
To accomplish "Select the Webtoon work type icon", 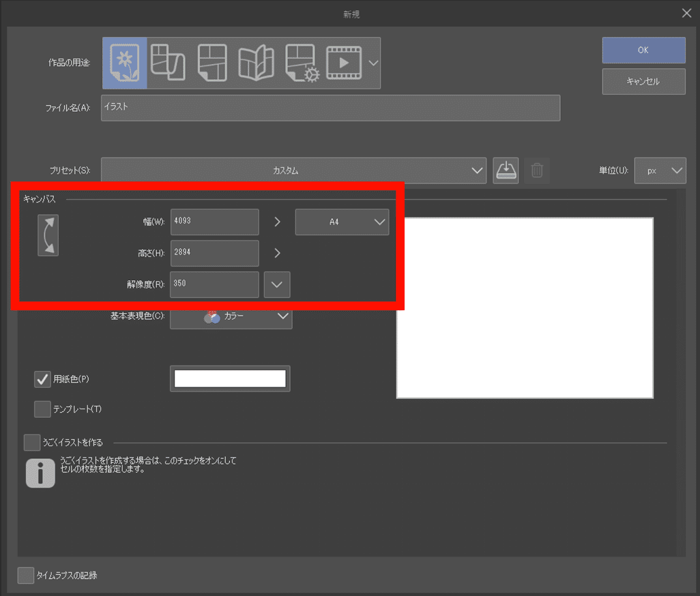I will 168,63.
